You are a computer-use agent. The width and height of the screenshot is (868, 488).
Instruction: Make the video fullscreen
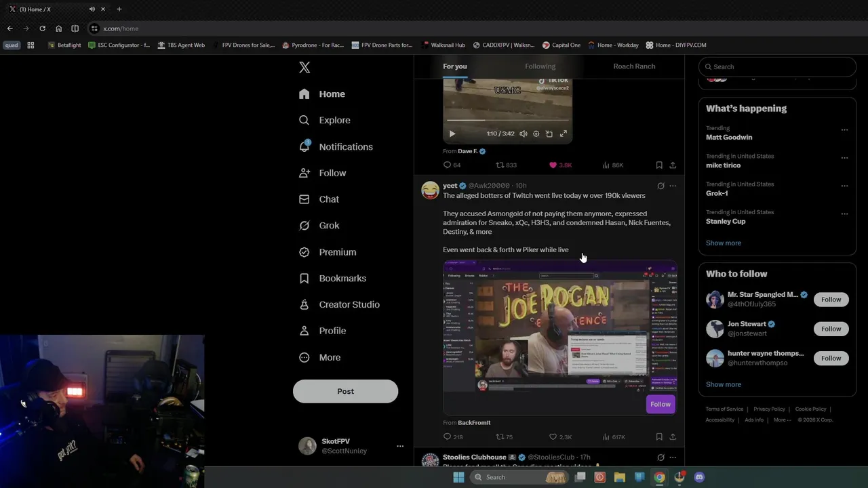pos(563,134)
